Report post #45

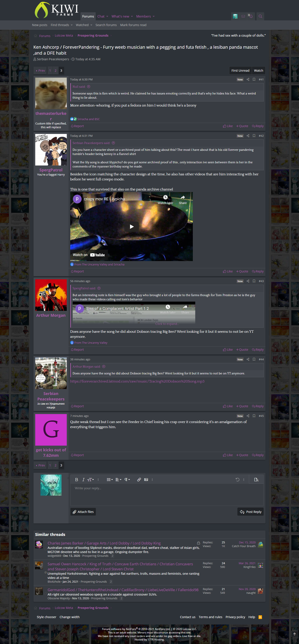pyautogui.click(x=77, y=455)
